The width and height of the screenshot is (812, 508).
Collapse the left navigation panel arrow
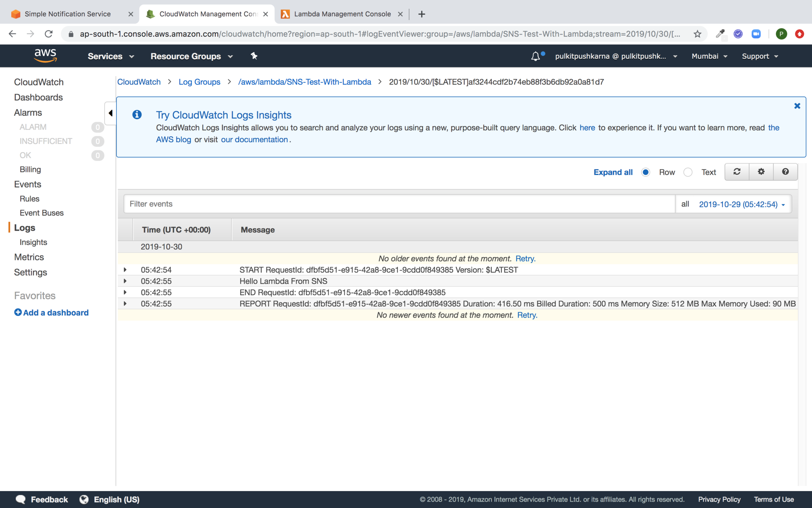[110, 113]
